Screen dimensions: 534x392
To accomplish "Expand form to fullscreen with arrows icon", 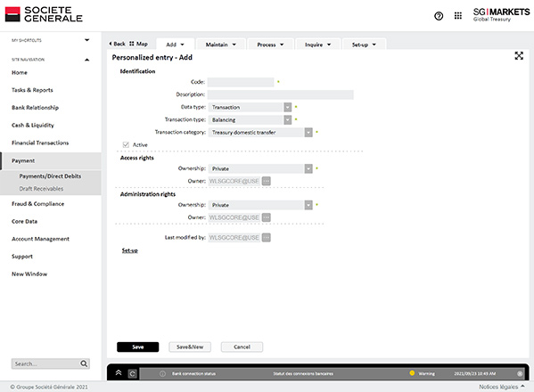I will 519,56.
